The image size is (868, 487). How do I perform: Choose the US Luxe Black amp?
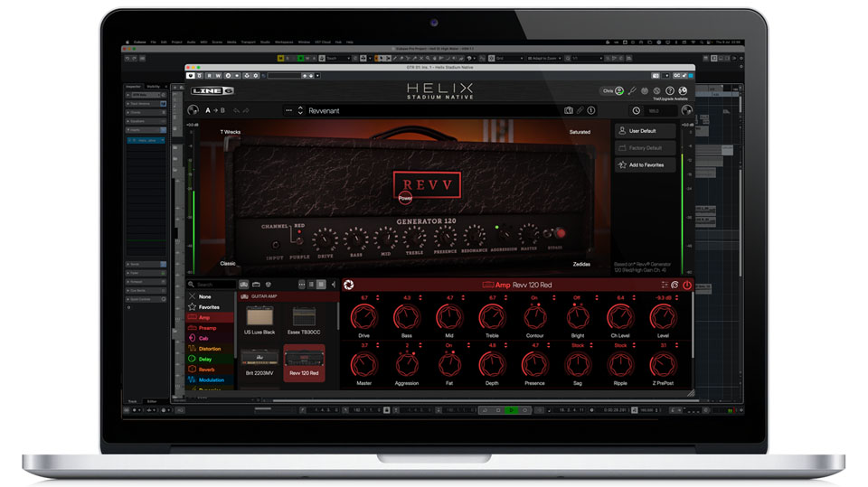click(259, 321)
